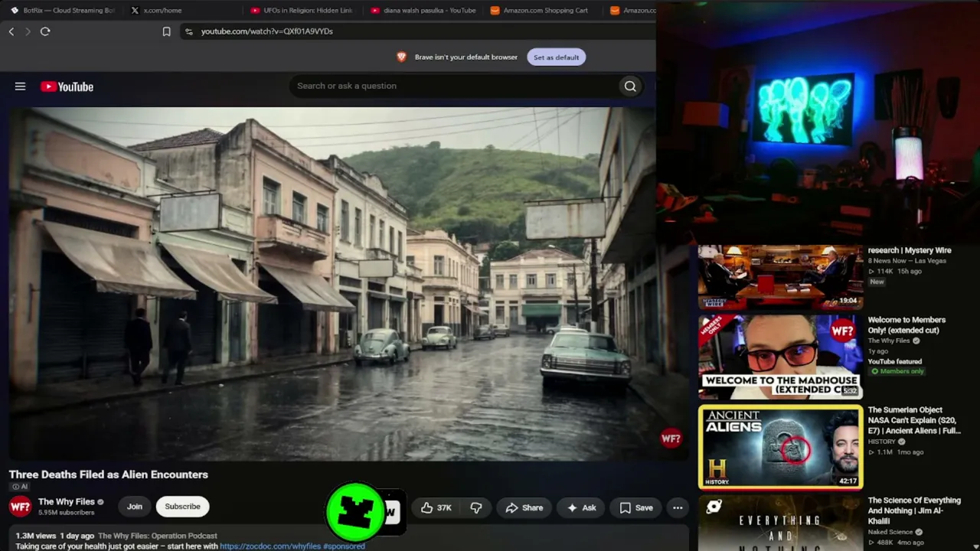The width and height of the screenshot is (980, 551).
Task: Click the Members only badge
Action: coord(897,371)
